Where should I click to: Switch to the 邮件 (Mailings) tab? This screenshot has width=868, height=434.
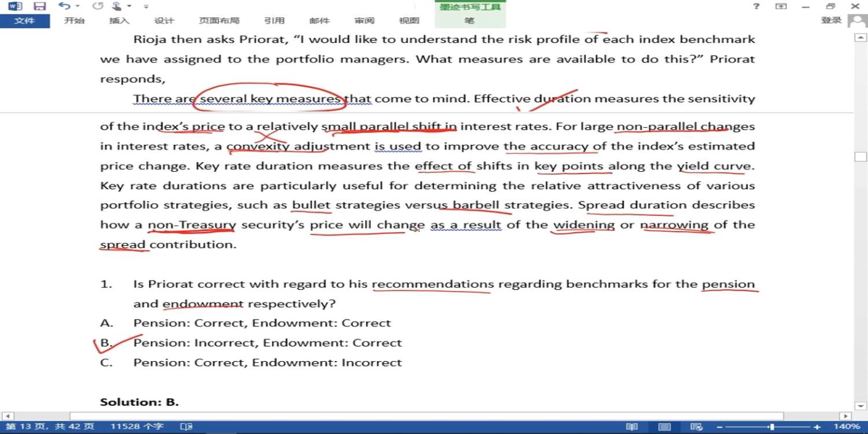pos(319,21)
